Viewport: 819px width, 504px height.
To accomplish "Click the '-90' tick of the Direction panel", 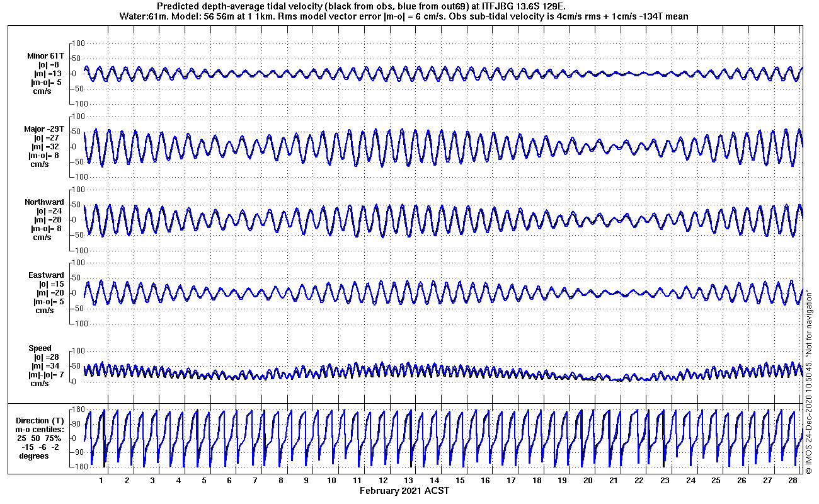I will tap(79, 452).
